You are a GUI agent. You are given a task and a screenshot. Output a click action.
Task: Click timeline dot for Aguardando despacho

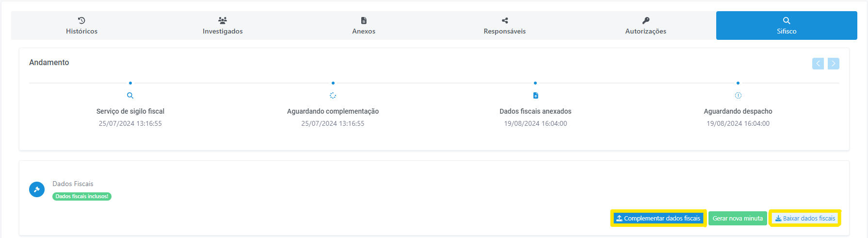[x=738, y=83]
